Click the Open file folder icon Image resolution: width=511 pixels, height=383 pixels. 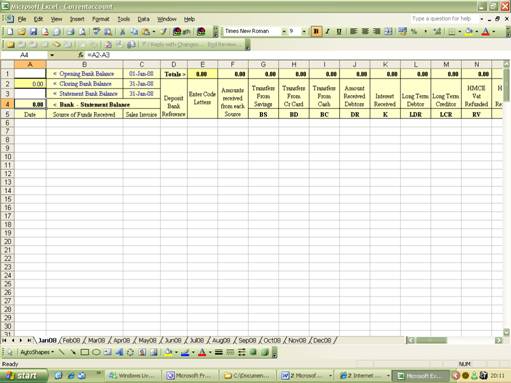21,32
